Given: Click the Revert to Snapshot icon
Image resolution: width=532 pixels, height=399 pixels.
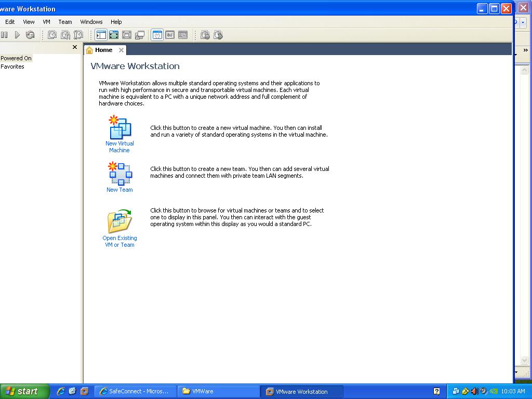Looking at the screenshot, I should (x=65, y=35).
